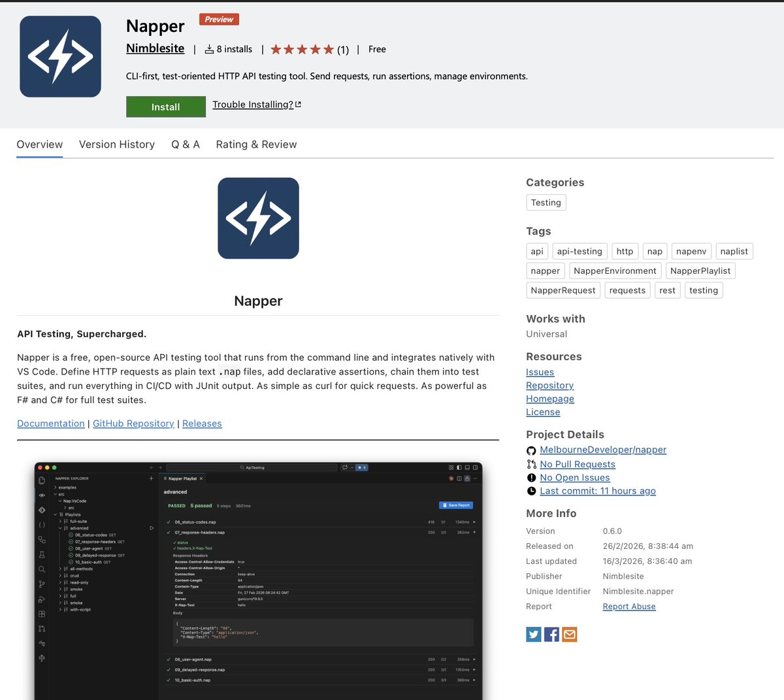Image resolution: width=784 pixels, height=700 pixels.
Task: Expand the with-script playlist in embedded explorer
Action: coord(60,610)
